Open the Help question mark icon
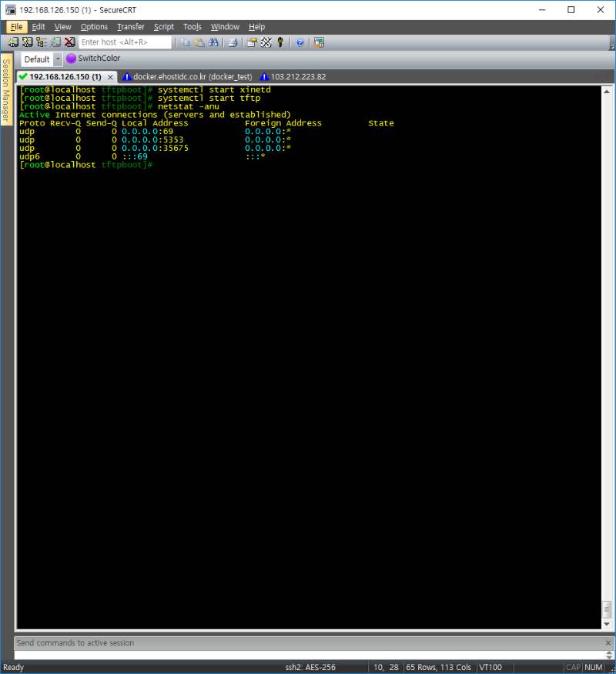 (300, 42)
